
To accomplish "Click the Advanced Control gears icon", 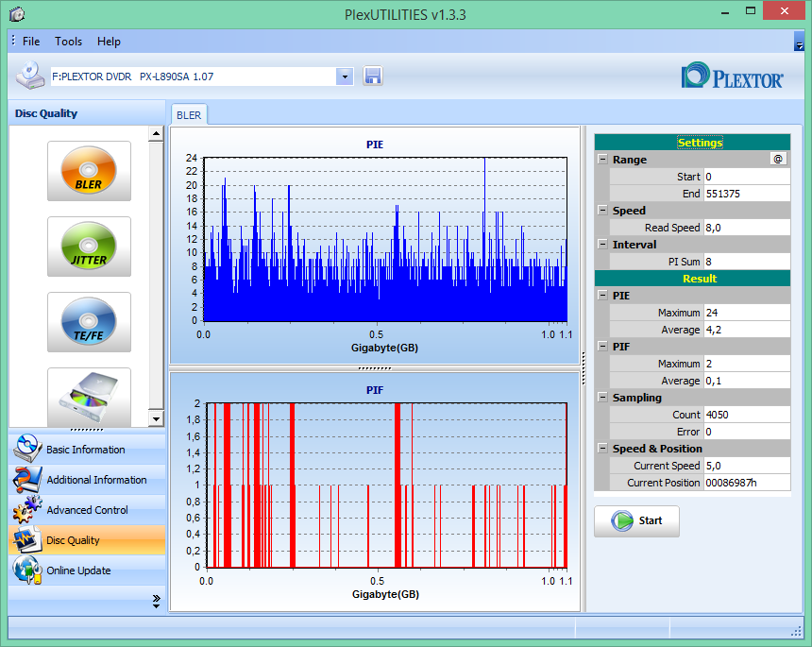I will pyautogui.click(x=27, y=509).
